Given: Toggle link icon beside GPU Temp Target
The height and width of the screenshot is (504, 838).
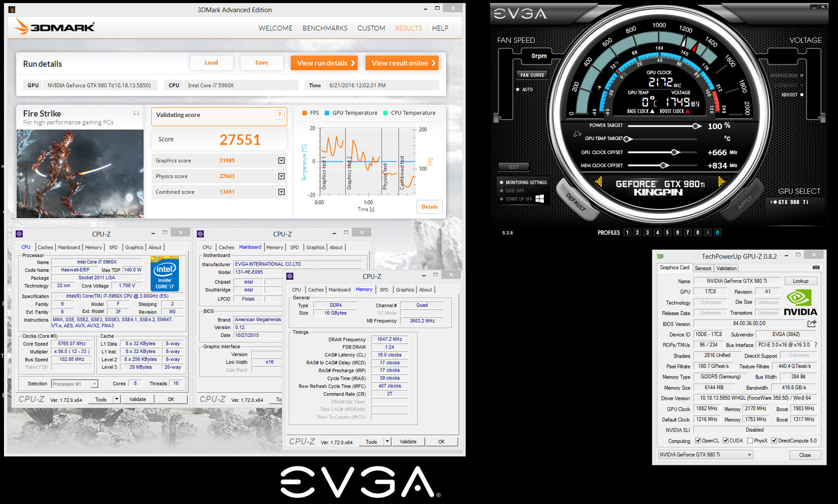Looking at the screenshot, I should (577, 134).
